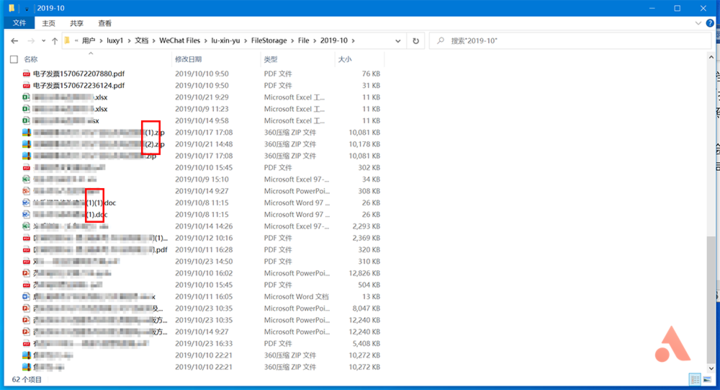This screenshot has height=390, width=720.
Task: Sort by the 名称 column header
Action: coord(31,59)
